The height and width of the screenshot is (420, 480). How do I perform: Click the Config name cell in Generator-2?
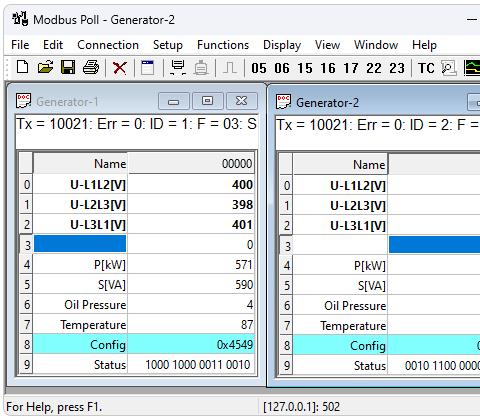tap(340, 346)
